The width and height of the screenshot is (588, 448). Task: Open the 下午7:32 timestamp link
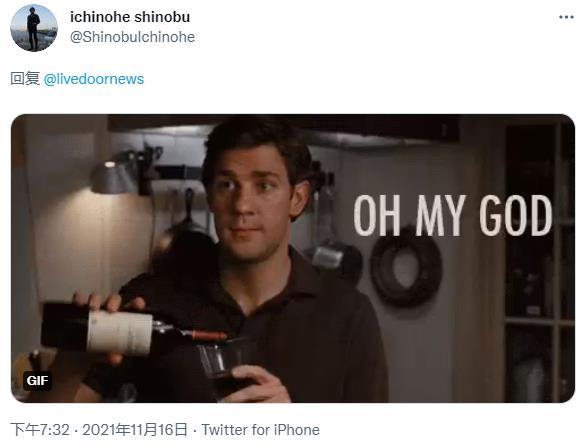tap(40, 430)
